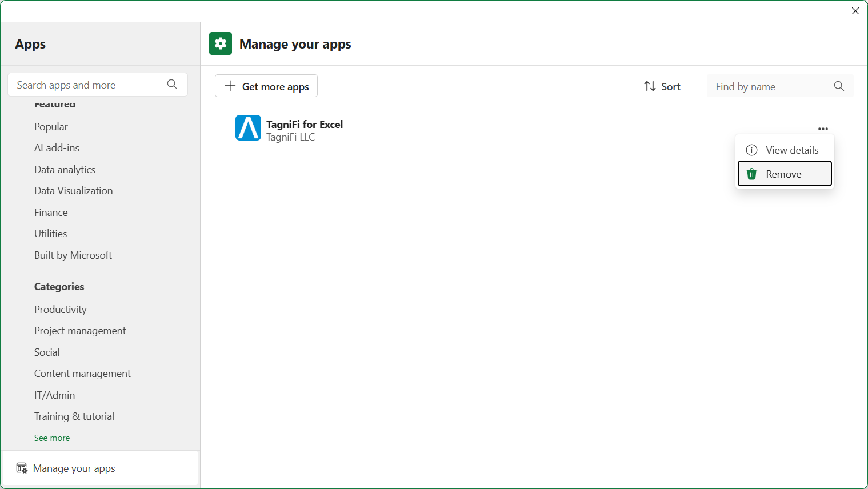The image size is (868, 489).
Task: Choose Remove from the context menu
Action: click(785, 174)
